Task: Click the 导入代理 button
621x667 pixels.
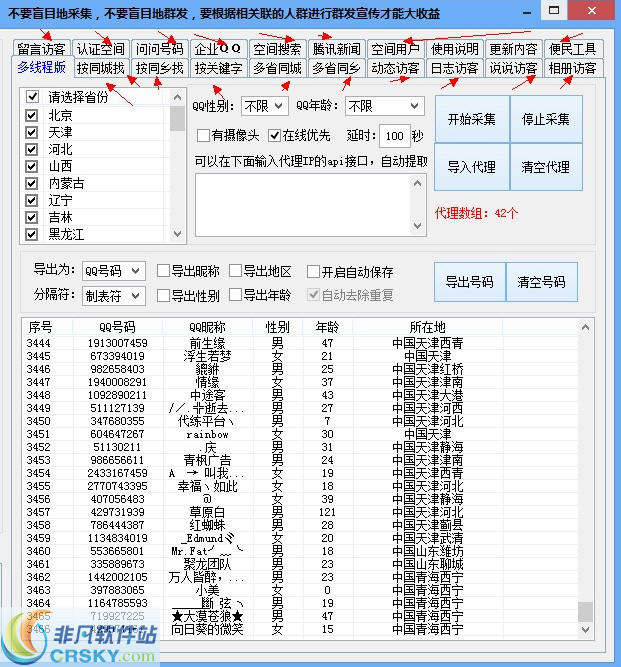Action: tap(472, 167)
